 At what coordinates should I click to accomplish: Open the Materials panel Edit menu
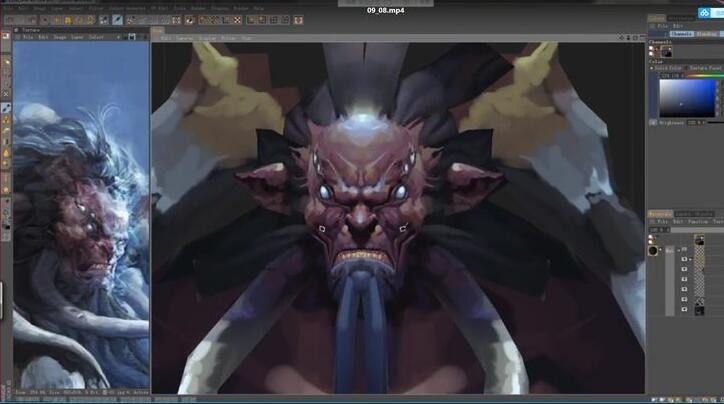pos(678,222)
